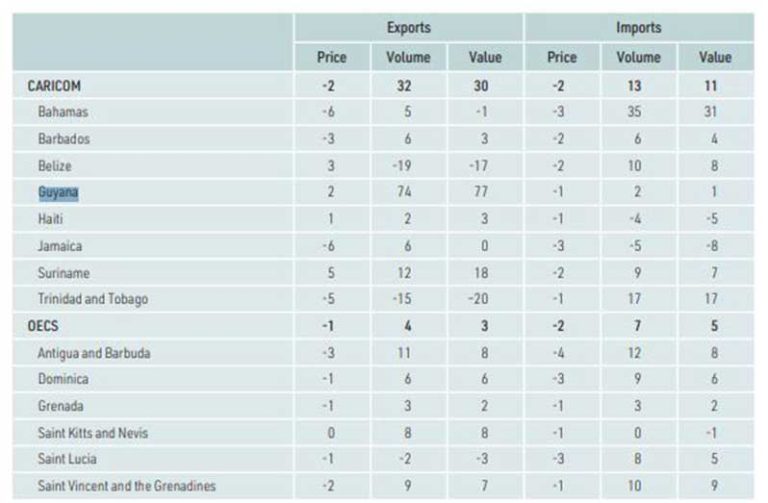The height and width of the screenshot is (503, 768).
Task: Click the highlighted Guyana row label
Action: click(x=58, y=192)
